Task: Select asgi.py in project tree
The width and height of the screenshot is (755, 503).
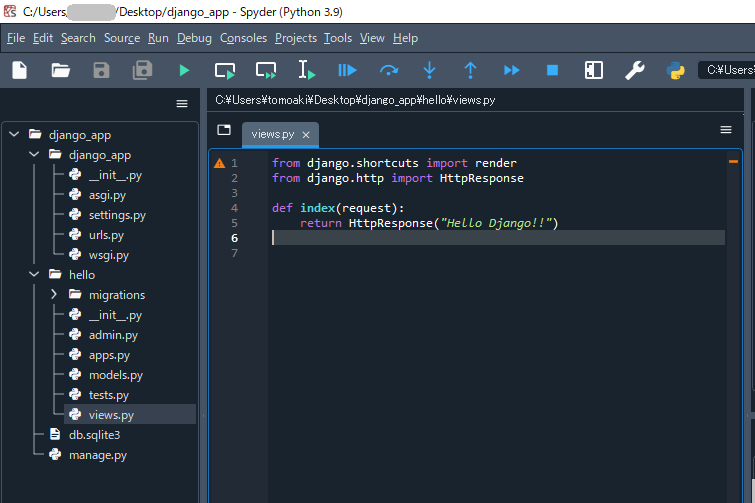Action: 107,195
